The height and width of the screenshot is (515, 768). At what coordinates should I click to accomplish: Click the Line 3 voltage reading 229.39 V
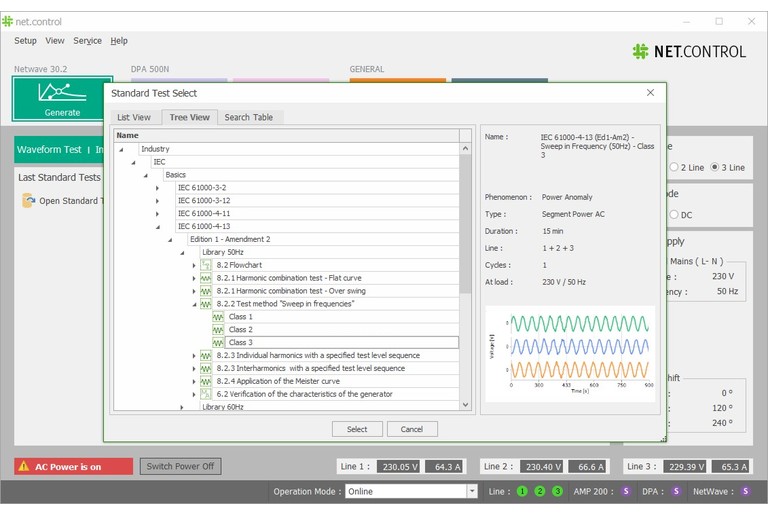tap(686, 466)
